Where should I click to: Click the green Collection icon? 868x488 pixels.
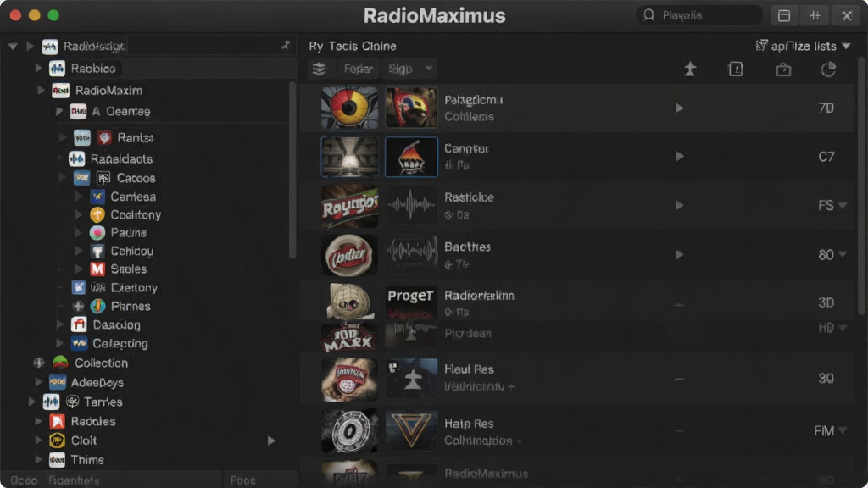click(60, 363)
